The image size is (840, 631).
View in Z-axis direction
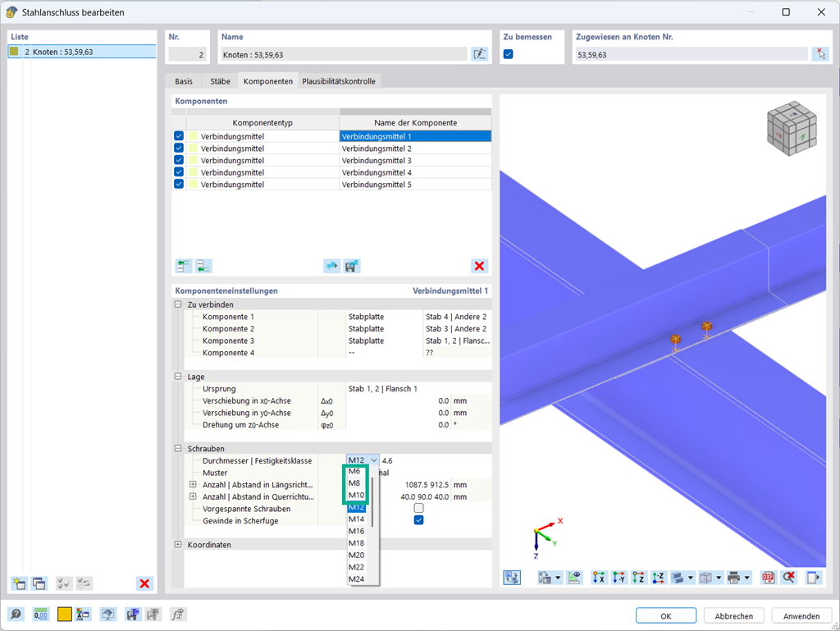tap(638, 578)
